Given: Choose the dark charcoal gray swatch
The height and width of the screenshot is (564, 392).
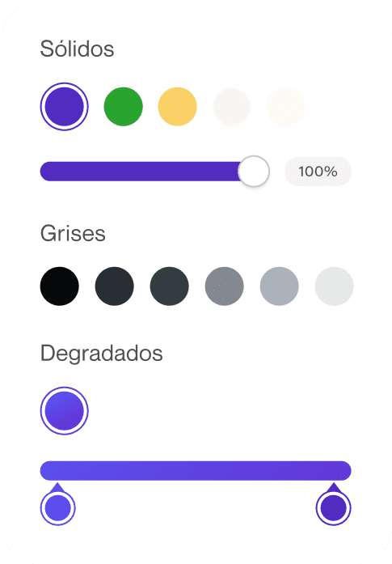Looking at the screenshot, I should point(114,286).
